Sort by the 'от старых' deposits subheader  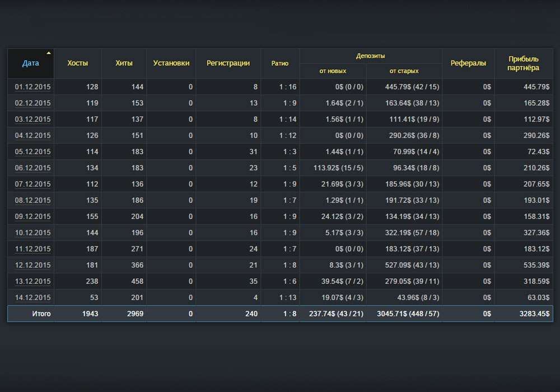point(404,71)
